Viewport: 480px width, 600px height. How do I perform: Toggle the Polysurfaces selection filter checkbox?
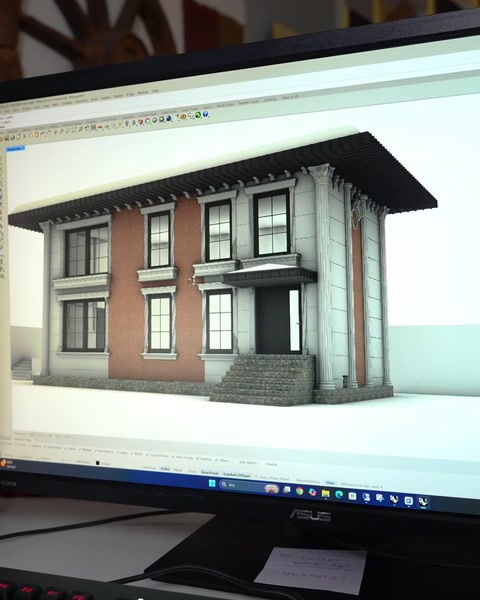click(53, 447)
